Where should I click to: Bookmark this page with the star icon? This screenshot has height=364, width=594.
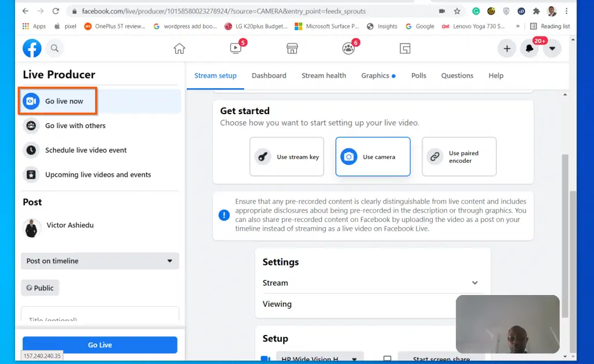457,12
